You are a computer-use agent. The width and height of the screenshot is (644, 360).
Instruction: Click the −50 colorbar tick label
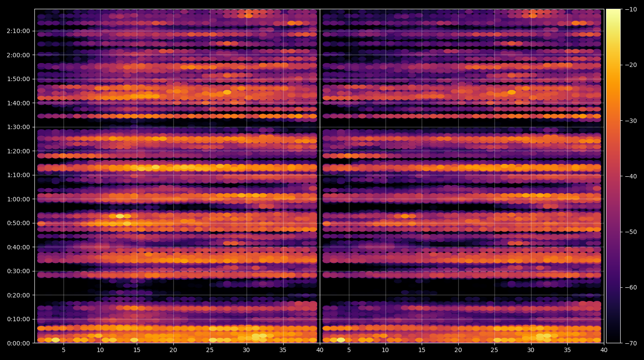coord(631,232)
